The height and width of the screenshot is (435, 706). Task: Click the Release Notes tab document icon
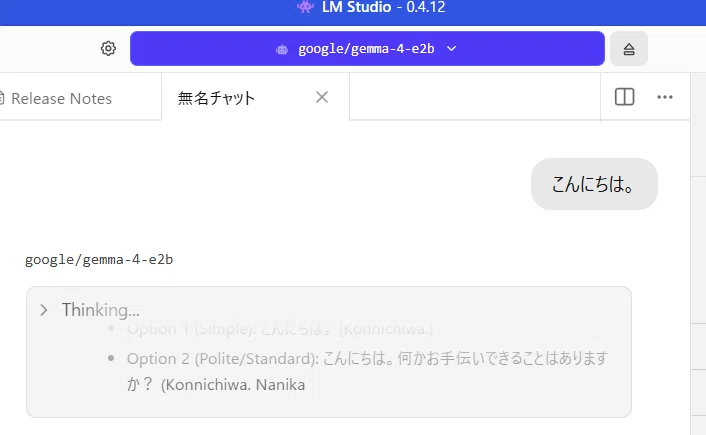tap(2, 98)
